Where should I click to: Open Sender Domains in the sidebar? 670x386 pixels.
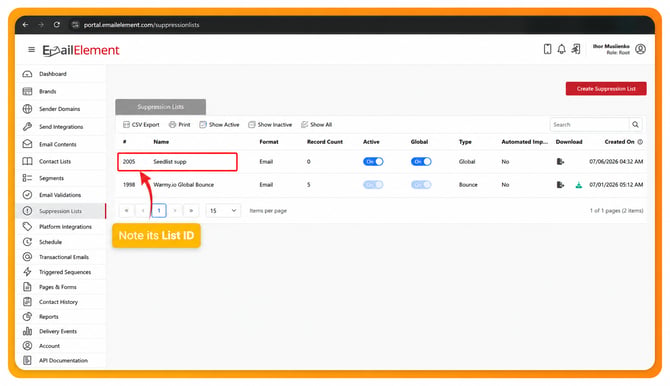(60, 109)
